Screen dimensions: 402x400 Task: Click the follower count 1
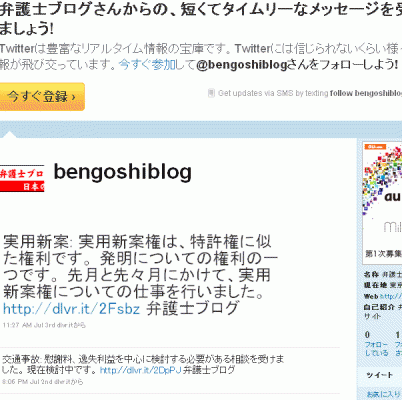point(398,334)
